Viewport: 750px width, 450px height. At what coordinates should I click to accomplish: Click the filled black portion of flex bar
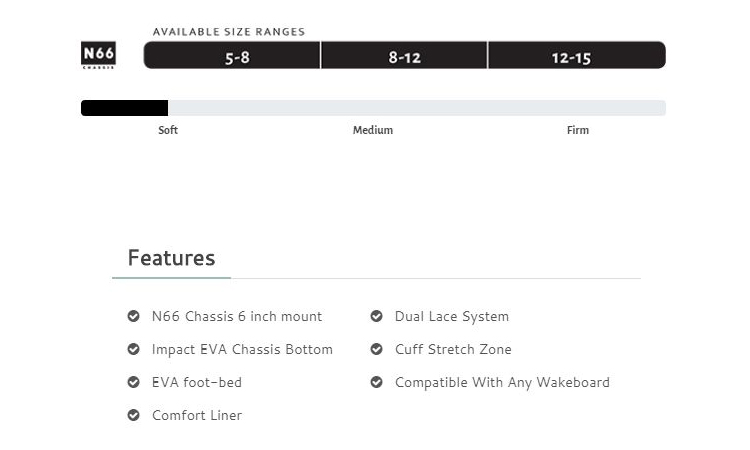(124, 108)
